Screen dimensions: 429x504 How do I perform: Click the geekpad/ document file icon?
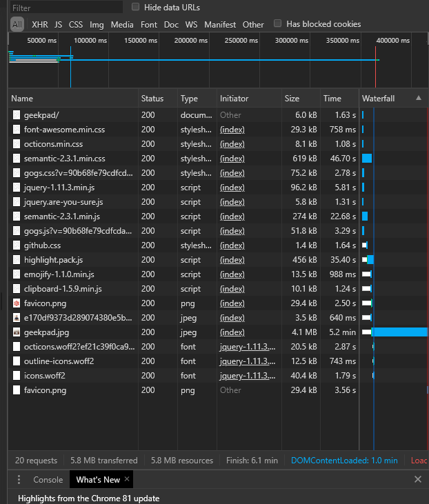pos(17,115)
